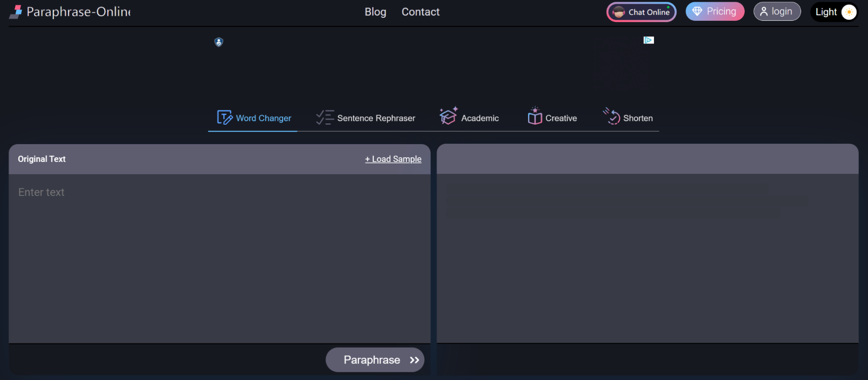Click the Sentence Rephraser checklist icon
868x380 pixels.
(x=324, y=117)
